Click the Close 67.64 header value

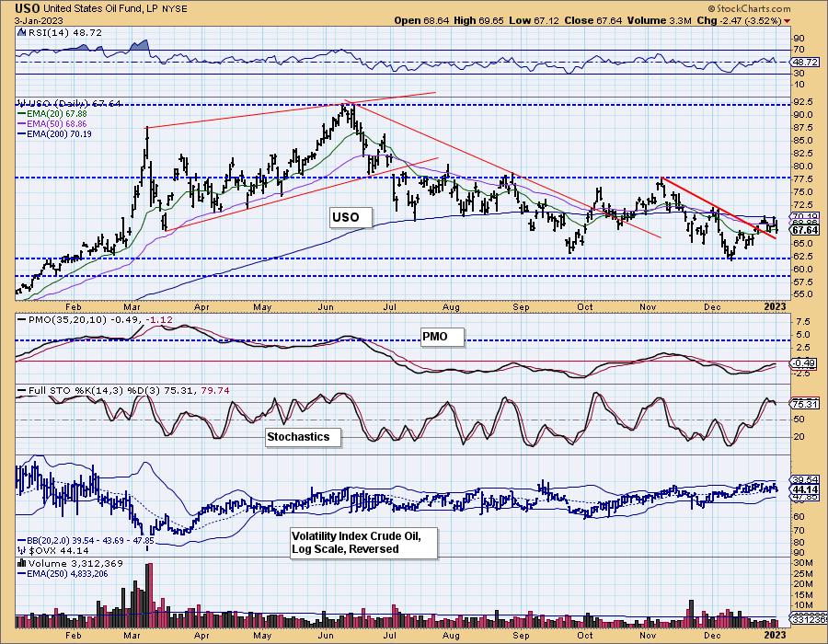point(593,20)
